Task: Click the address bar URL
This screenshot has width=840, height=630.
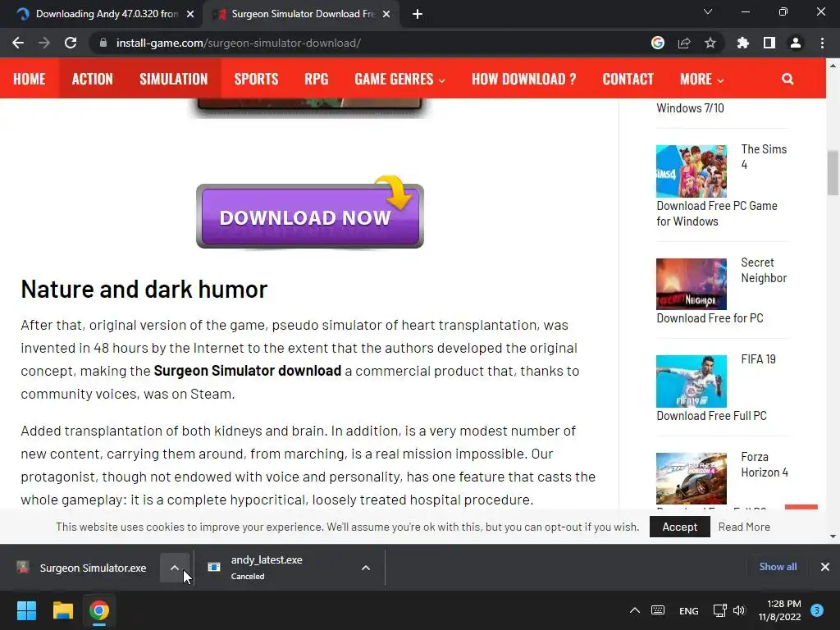Action: click(x=239, y=43)
